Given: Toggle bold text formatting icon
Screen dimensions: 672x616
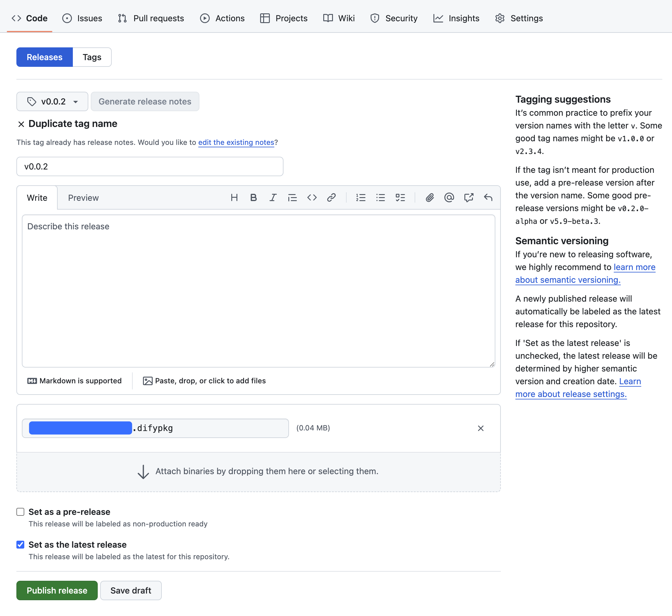Looking at the screenshot, I should tap(253, 198).
